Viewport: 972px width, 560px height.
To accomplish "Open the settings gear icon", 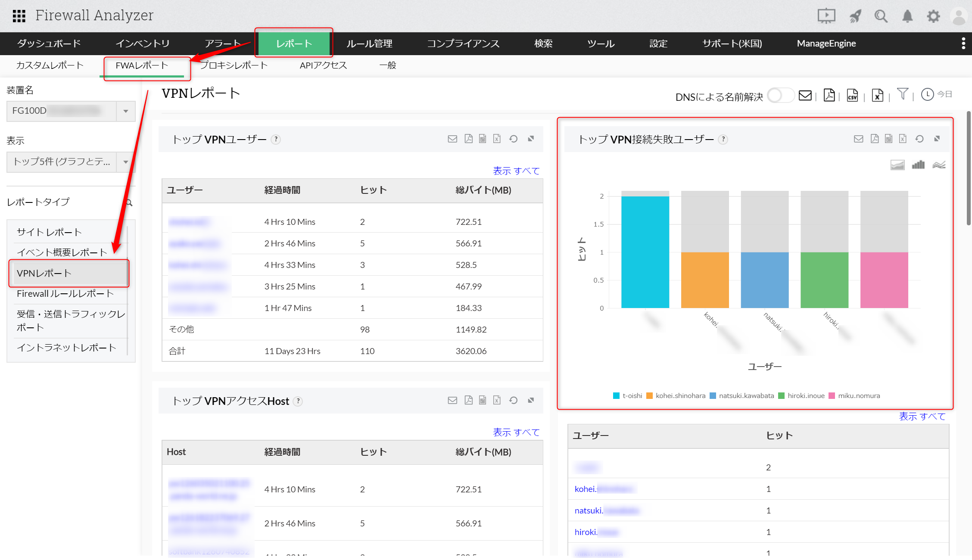I will coord(933,16).
